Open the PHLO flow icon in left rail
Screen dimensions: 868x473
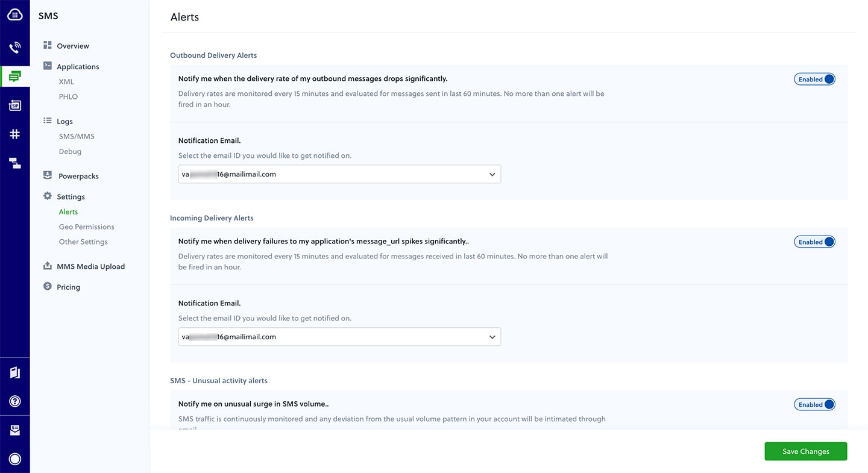point(14,163)
